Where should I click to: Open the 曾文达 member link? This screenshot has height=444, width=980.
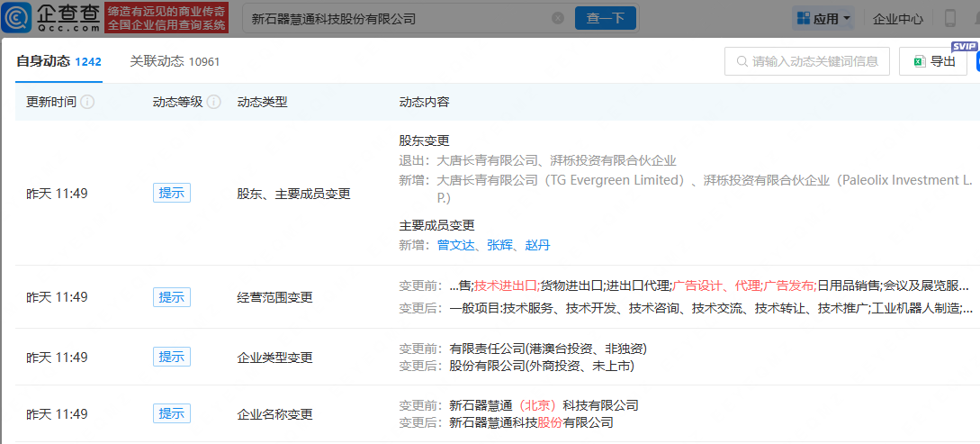[455, 245]
